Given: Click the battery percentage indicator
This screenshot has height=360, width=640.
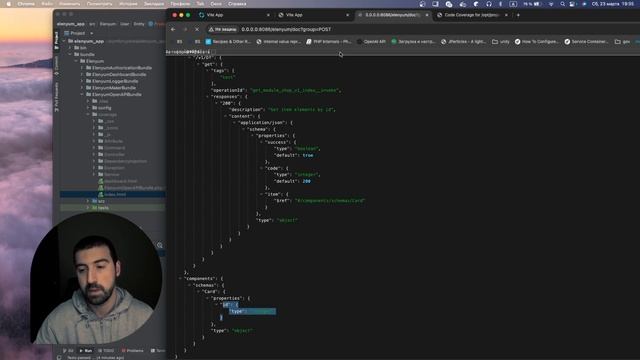Looking at the screenshot, I should [532, 4].
